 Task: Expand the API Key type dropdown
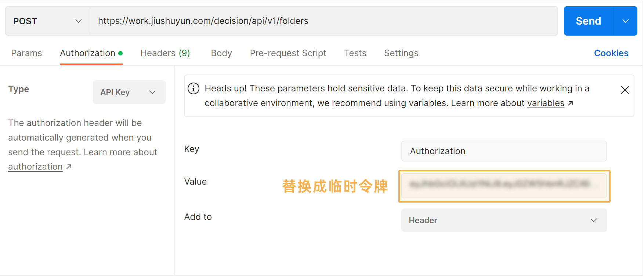point(129,92)
